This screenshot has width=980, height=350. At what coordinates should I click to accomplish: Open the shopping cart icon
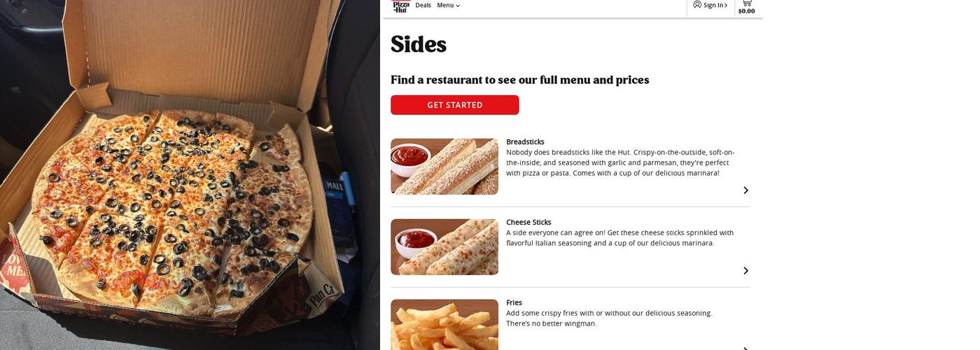[746, 3]
